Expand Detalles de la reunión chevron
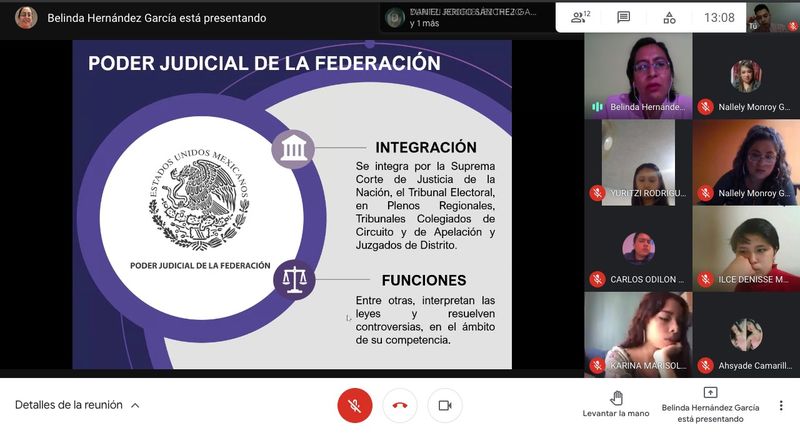 [x=135, y=405]
